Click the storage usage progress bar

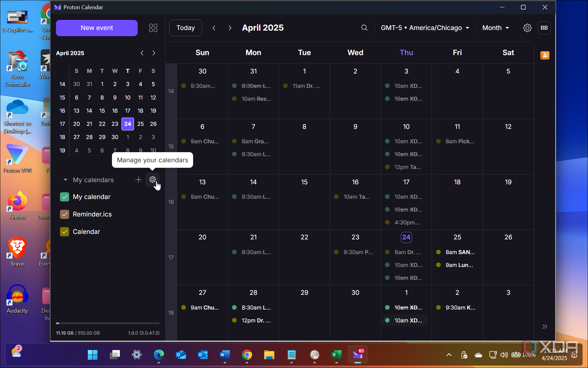coord(108,323)
